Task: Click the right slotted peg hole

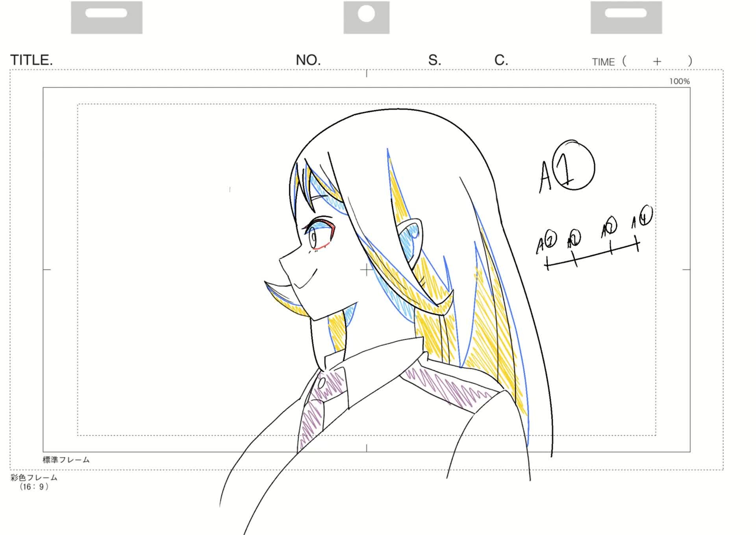Action: point(626,13)
